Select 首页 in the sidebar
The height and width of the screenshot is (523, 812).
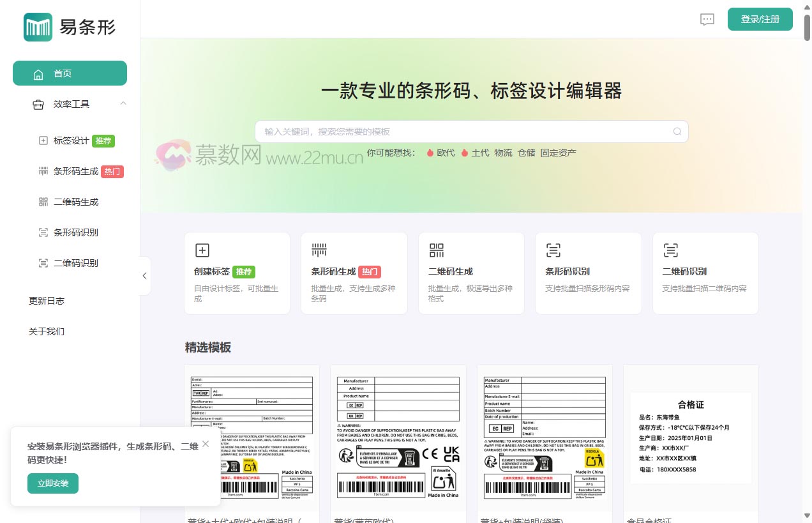(x=70, y=73)
